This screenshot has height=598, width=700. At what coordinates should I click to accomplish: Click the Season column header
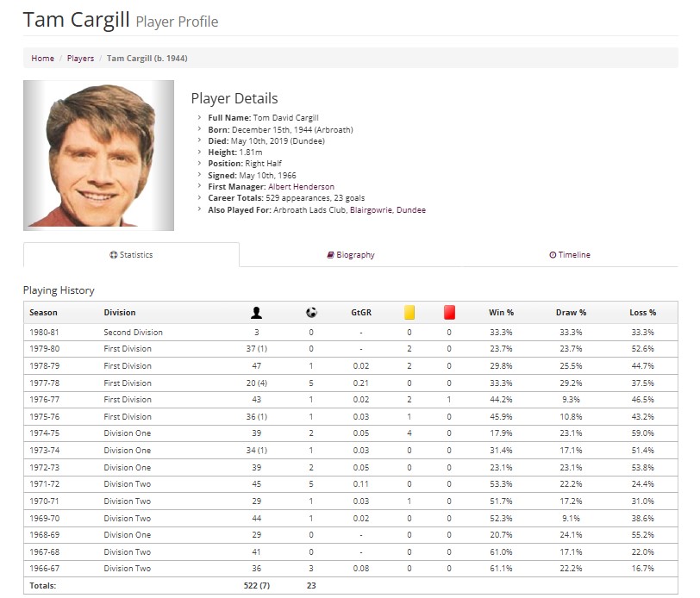point(44,312)
